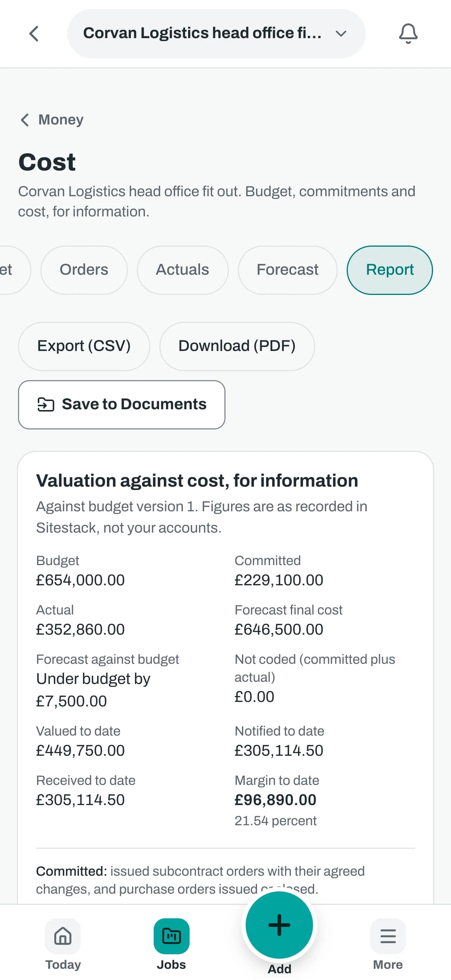
Task: Open the Today home icon
Action: [x=63, y=936]
